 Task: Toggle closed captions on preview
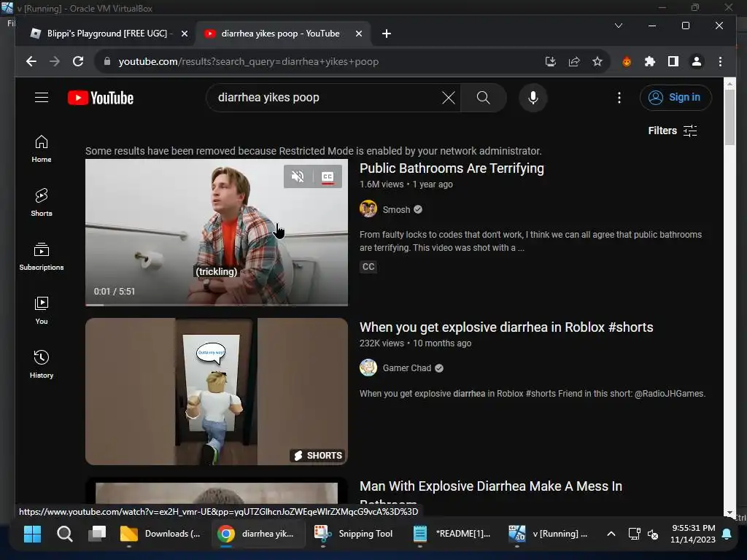click(328, 176)
